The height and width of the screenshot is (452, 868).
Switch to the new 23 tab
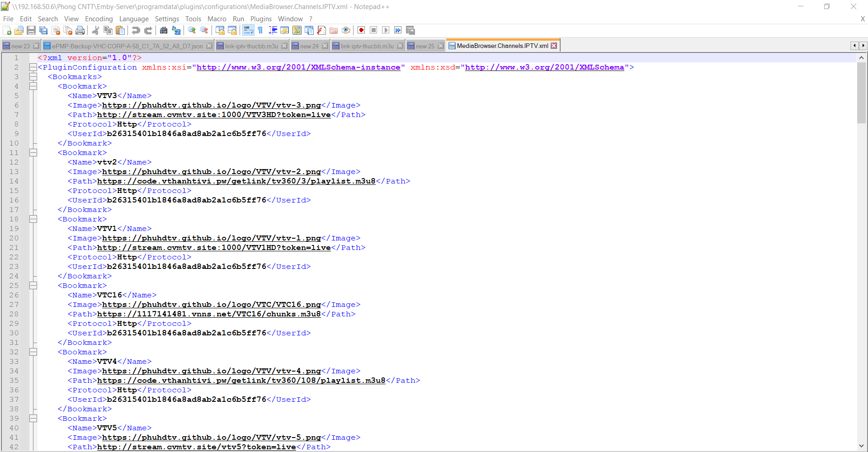tap(20, 46)
